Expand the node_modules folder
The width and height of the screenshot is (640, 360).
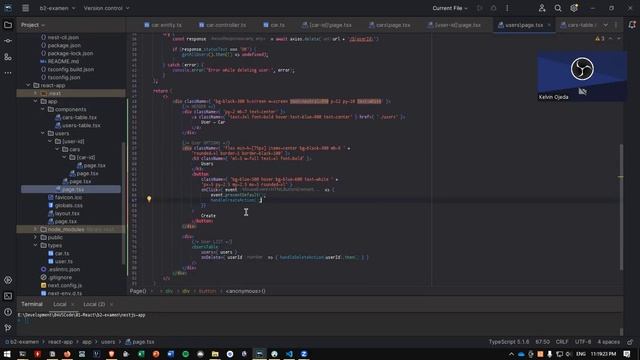tap(36, 229)
